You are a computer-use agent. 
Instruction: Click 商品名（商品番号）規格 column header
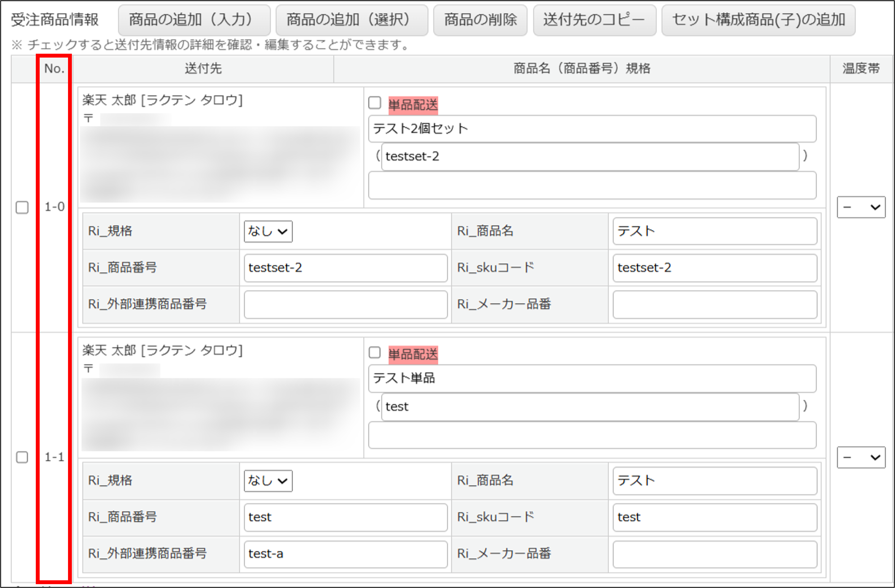pos(582,69)
